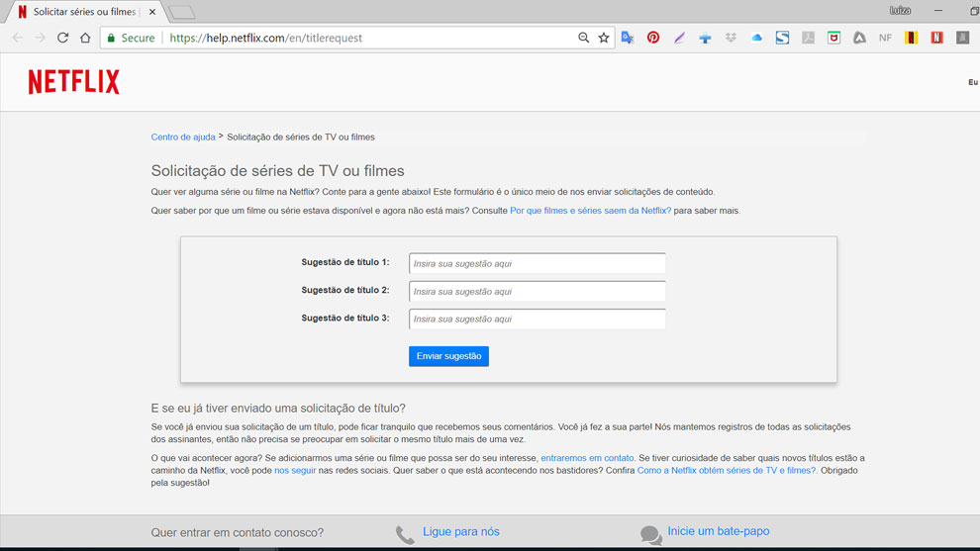The height and width of the screenshot is (551, 980).
Task: Click the gray square extension icon
Action: coord(962,38)
